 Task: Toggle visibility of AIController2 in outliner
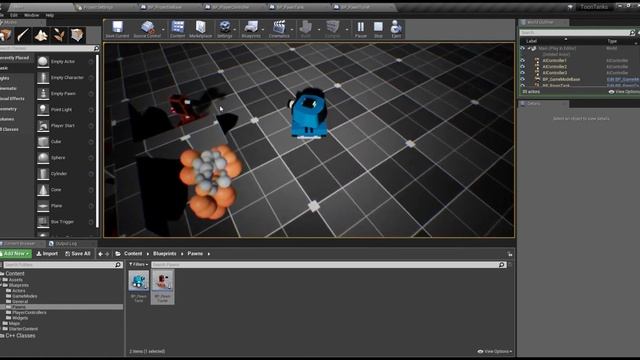(x=522, y=67)
